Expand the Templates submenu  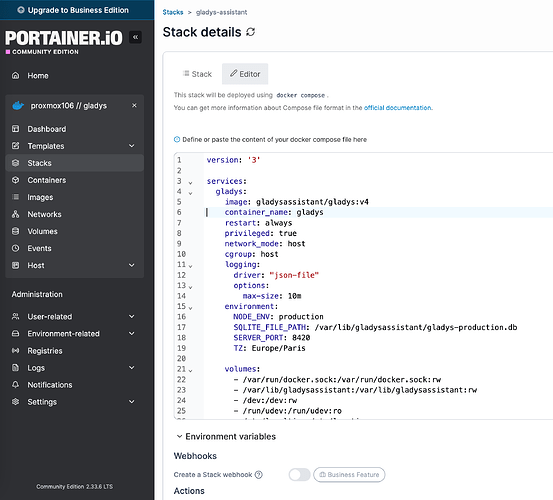(132, 146)
